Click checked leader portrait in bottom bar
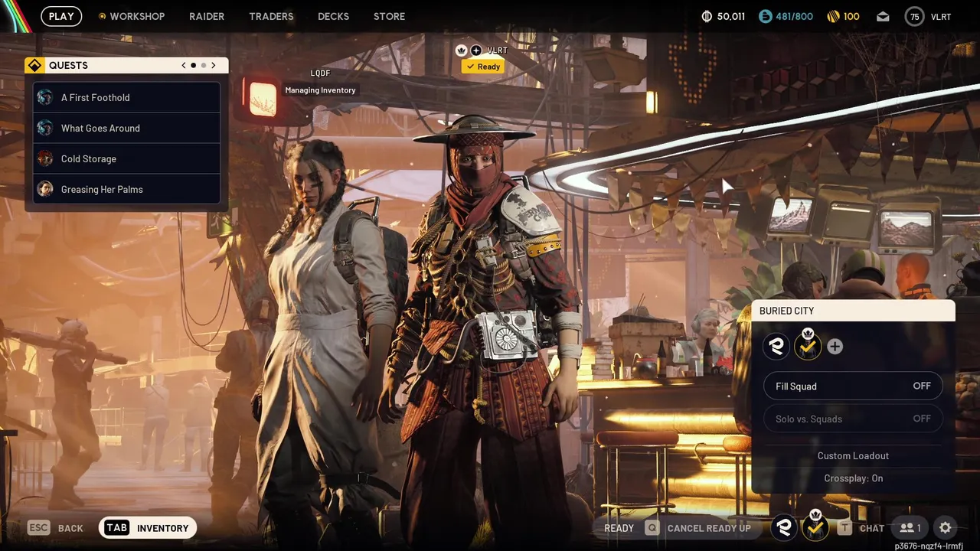 tap(815, 527)
